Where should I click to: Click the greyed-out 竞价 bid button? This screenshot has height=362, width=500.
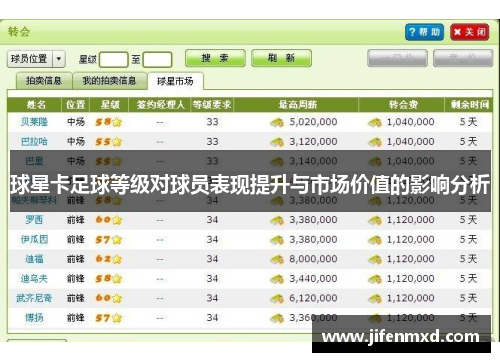463,58
